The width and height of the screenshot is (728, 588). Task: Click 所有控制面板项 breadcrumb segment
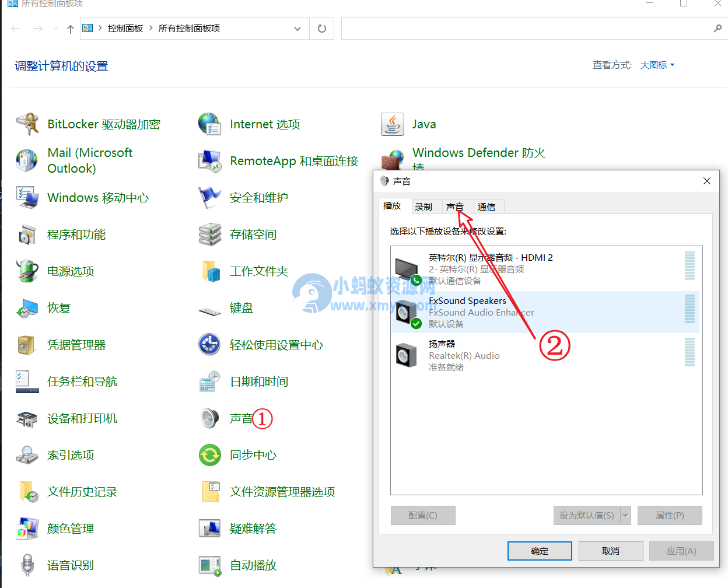click(x=189, y=28)
